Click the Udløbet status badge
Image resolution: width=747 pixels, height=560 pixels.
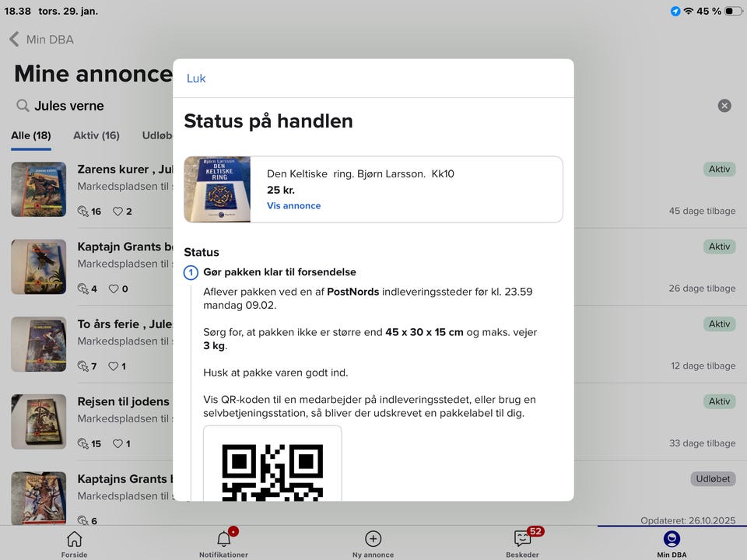coord(713,479)
